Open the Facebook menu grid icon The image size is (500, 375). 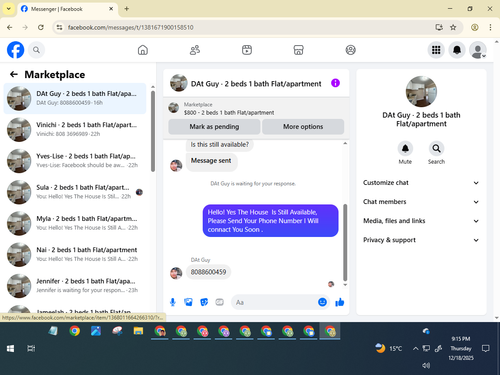pyautogui.click(x=436, y=50)
